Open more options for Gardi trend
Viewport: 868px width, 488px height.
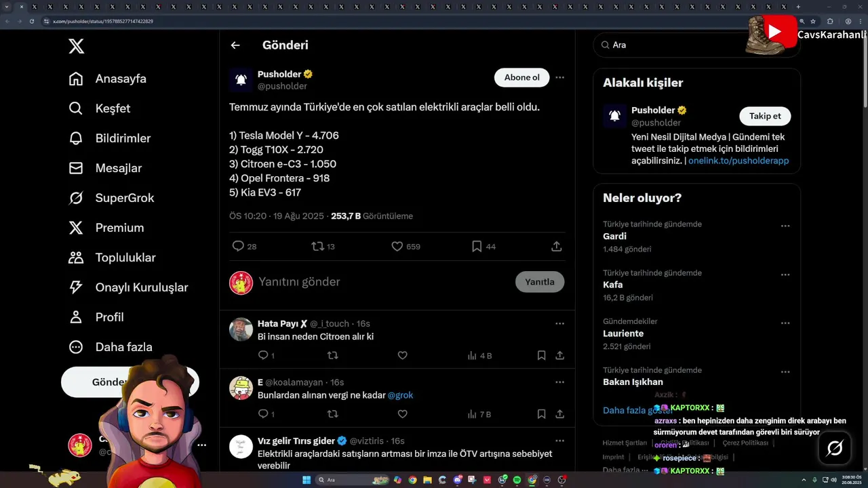[785, 226]
